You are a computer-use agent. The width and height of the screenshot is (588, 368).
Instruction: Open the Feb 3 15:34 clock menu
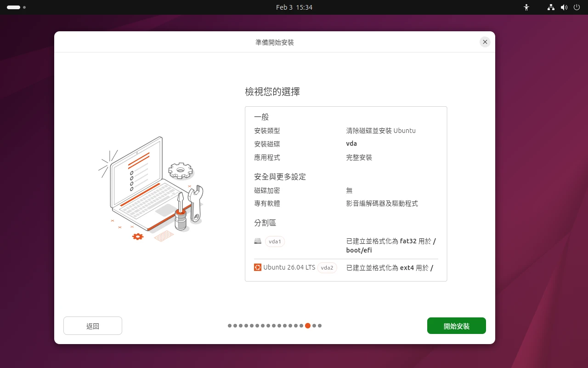(294, 7)
